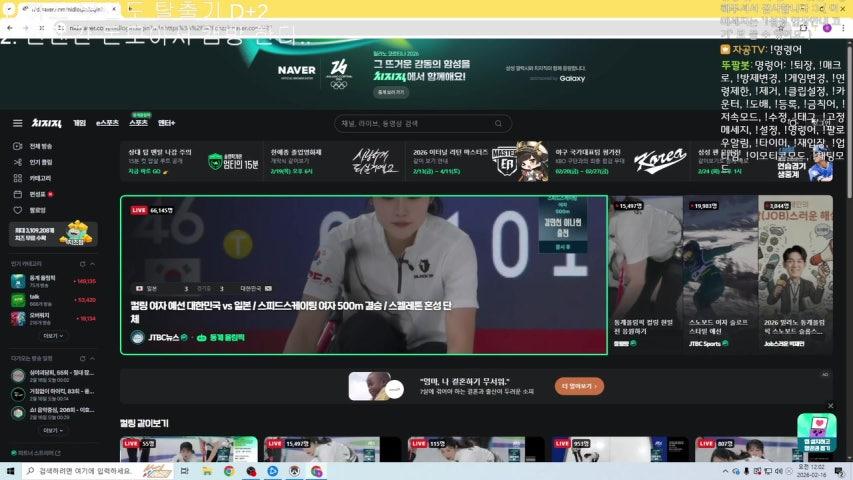This screenshot has height=480, width=853.
Task: Open the second carousel banner with handwritten calligraphy
Action: [x=335, y=161]
